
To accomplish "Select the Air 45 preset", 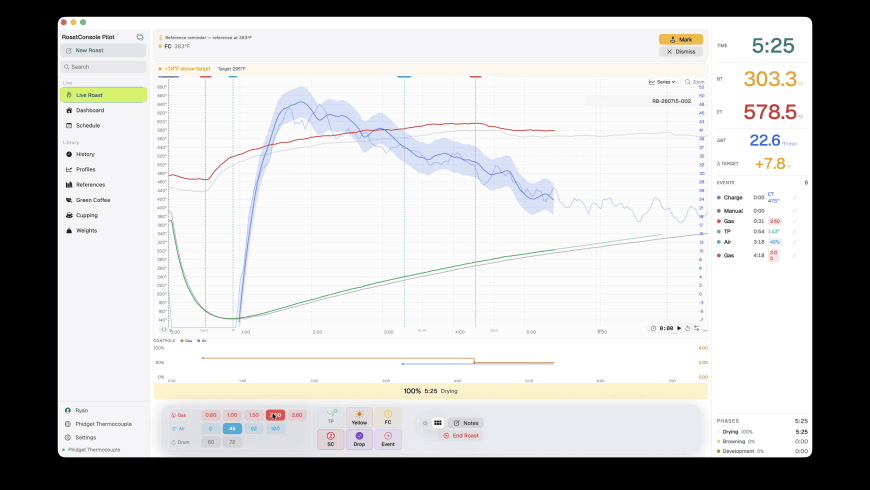I will pos(232,428).
